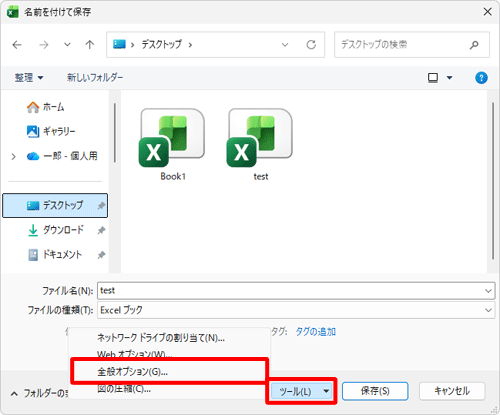500x415 pixels.
Task: Click the search magnifier icon
Action: click(x=474, y=45)
